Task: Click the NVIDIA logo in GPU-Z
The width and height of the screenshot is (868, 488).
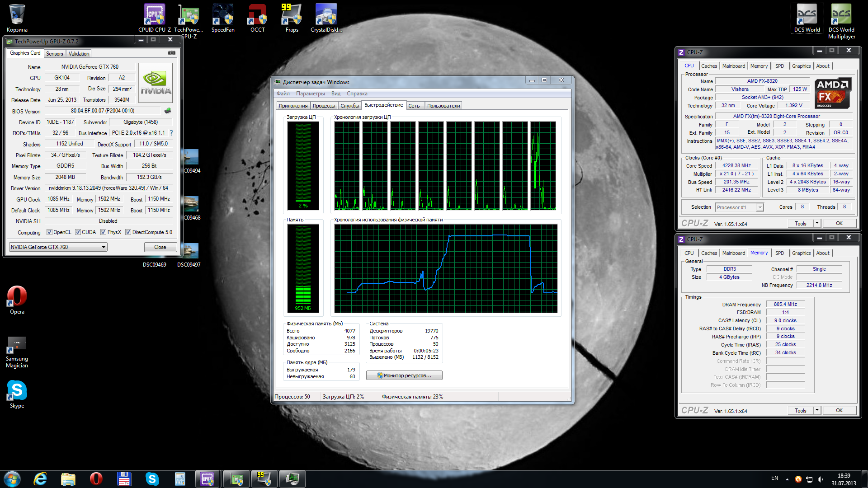Action: point(156,83)
